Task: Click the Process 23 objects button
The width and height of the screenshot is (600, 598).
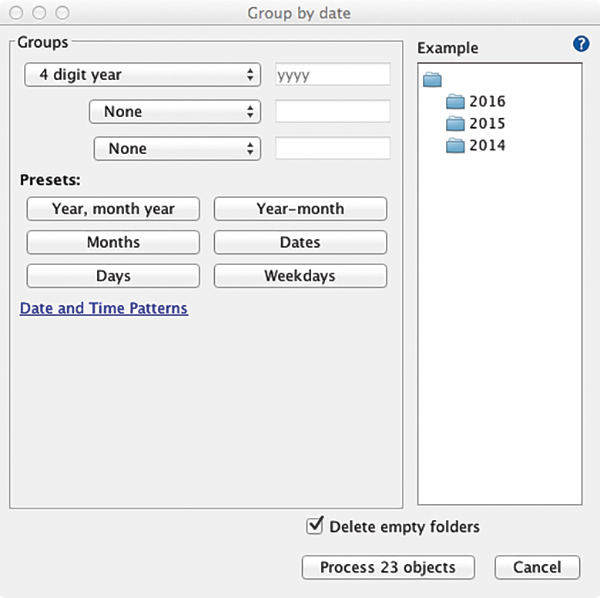Action: (388, 567)
